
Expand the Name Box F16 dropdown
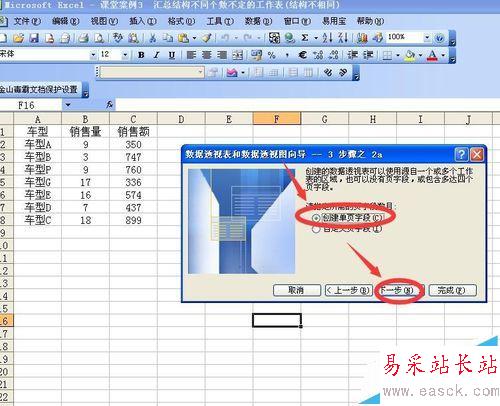(x=68, y=105)
